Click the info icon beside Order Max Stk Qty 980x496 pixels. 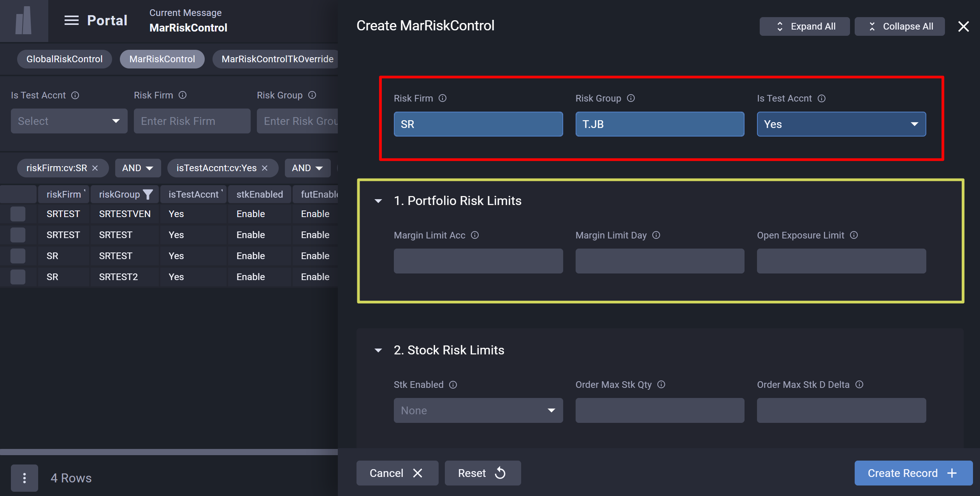pyautogui.click(x=661, y=385)
